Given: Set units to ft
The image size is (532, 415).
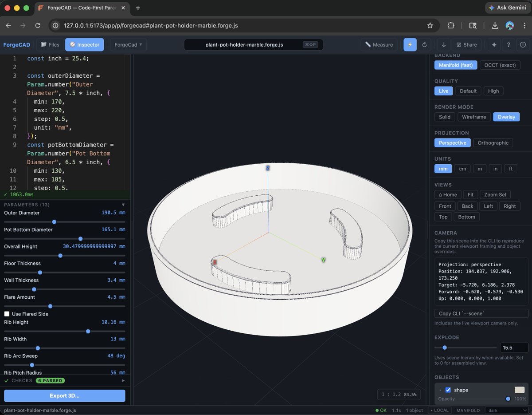Looking at the screenshot, I should click(x=511, y=169).
